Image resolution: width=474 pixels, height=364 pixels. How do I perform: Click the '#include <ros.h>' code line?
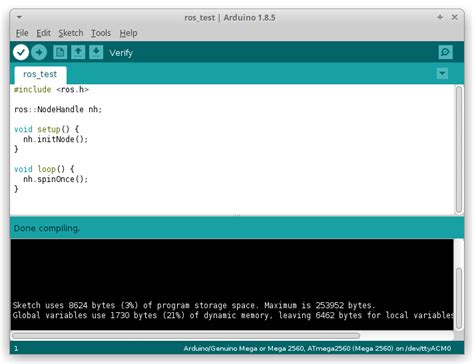(x=51, y=89)
